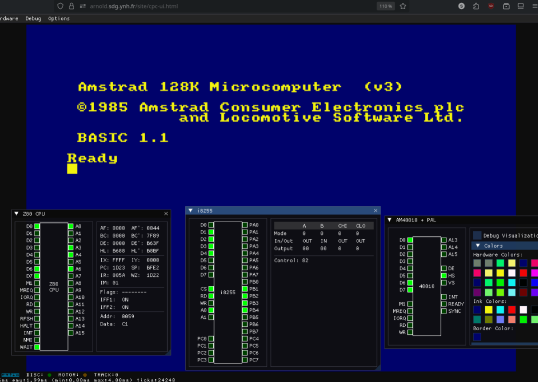Click the SYNC pin indicator on AM40010

coord(444,311)
